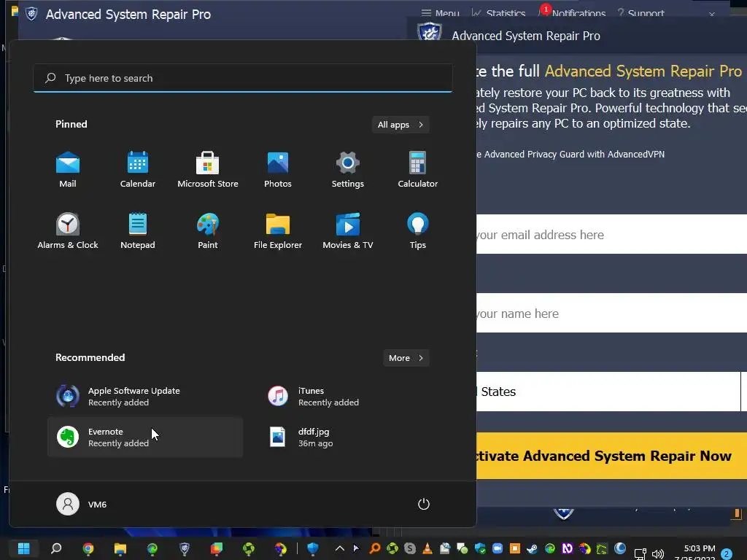Launch the Calculator app
This screenshot has width=747, height=560.
418,169
